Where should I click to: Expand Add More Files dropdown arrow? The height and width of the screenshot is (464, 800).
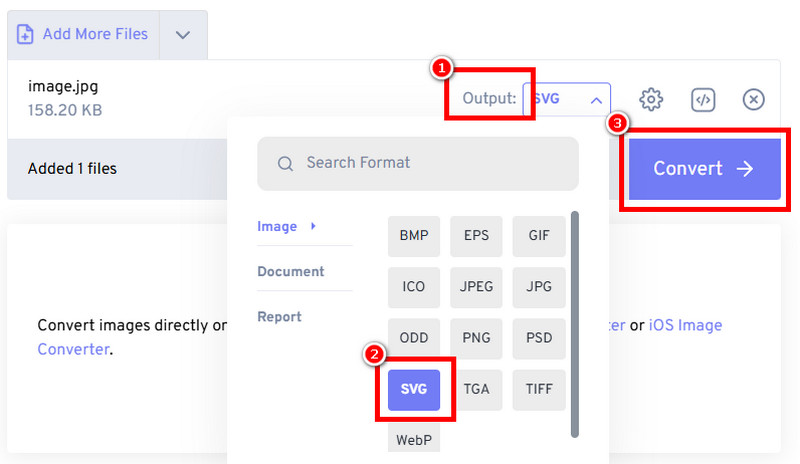click(x=183, y=35)
